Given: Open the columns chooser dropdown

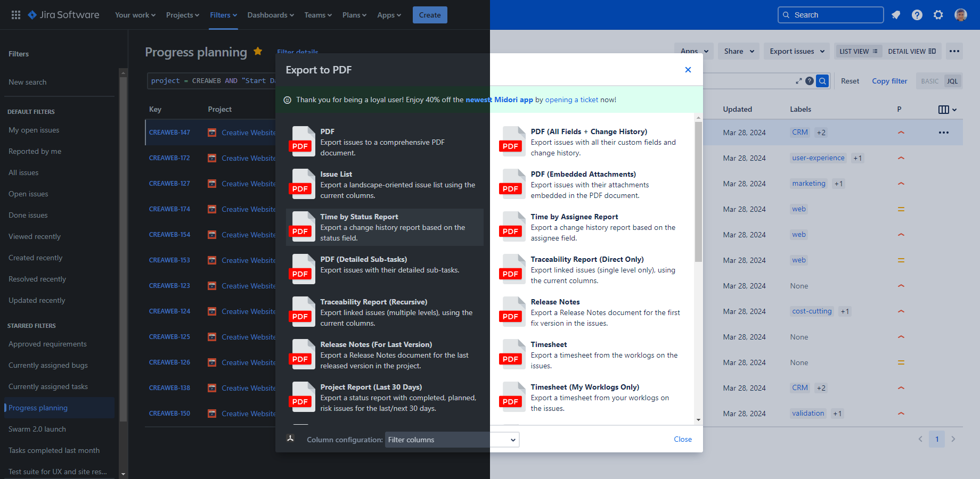Looking at the screenshot, I should coord(948,110).
